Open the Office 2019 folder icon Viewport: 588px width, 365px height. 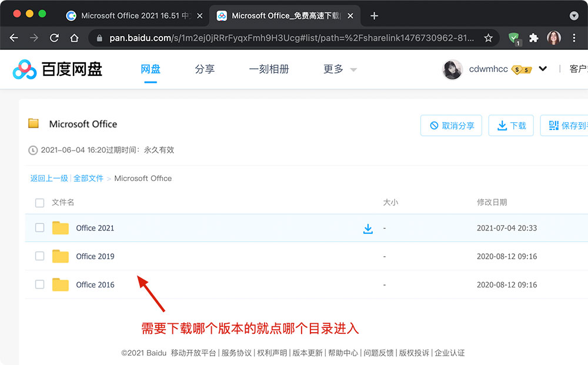(60, 256)
